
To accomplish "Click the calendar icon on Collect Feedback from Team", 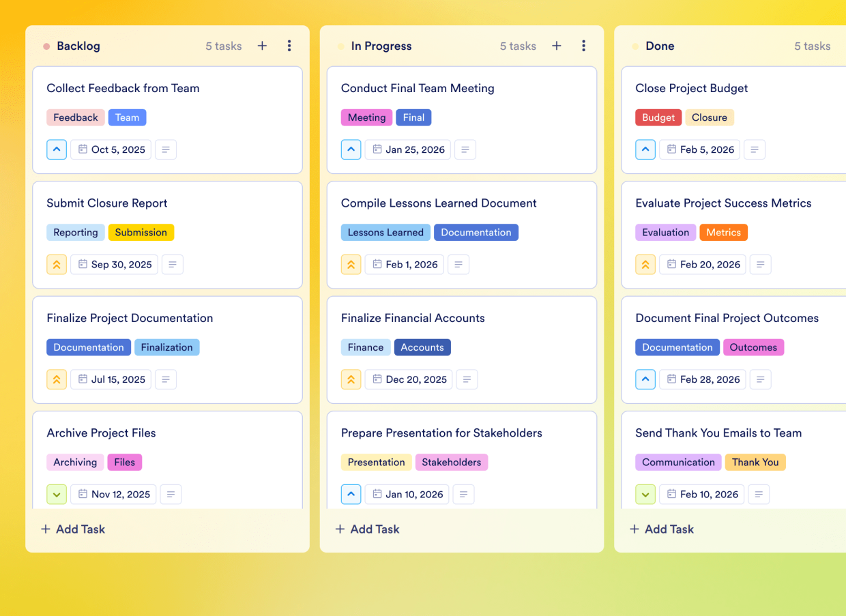I will click(83, 149).
